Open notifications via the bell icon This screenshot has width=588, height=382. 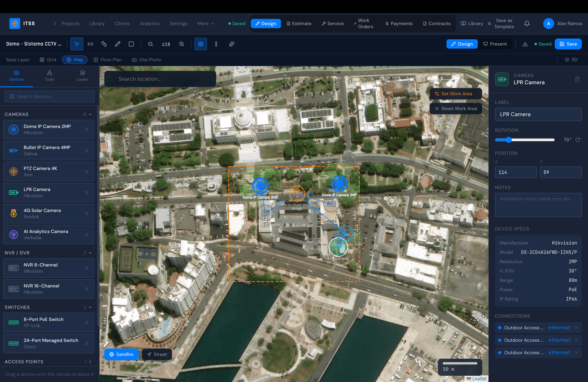click(527, 24)
